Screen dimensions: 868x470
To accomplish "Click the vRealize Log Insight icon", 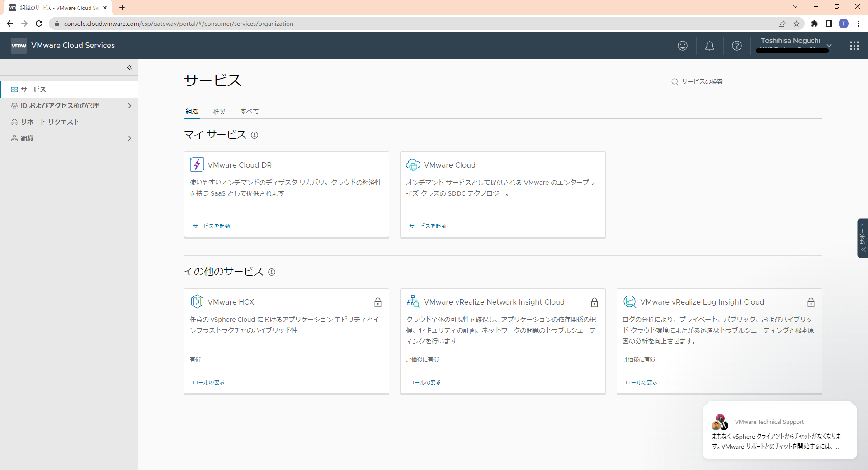I will pos(630,301).
